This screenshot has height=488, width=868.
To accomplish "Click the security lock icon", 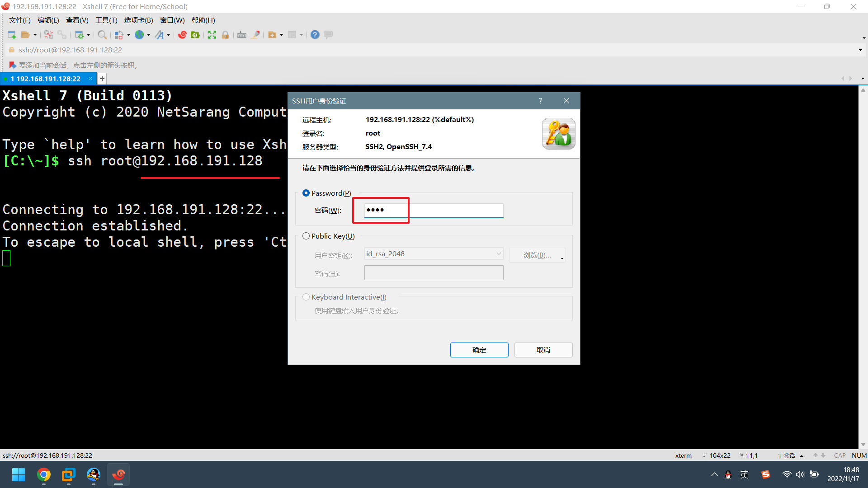I will pyautogui.click(x=224, y=34).
